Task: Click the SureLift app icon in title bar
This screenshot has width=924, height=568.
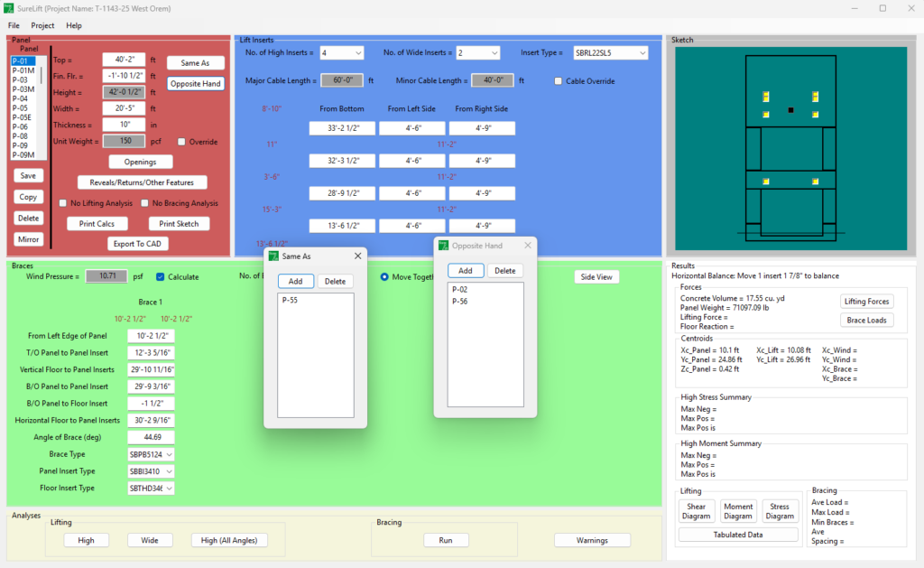Action: (8, 8)
